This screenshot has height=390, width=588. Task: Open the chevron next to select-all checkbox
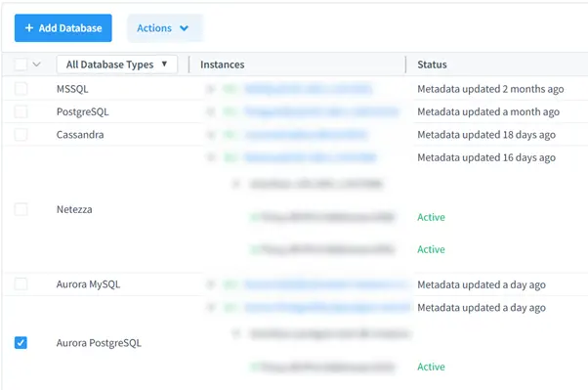coord(36,65)
